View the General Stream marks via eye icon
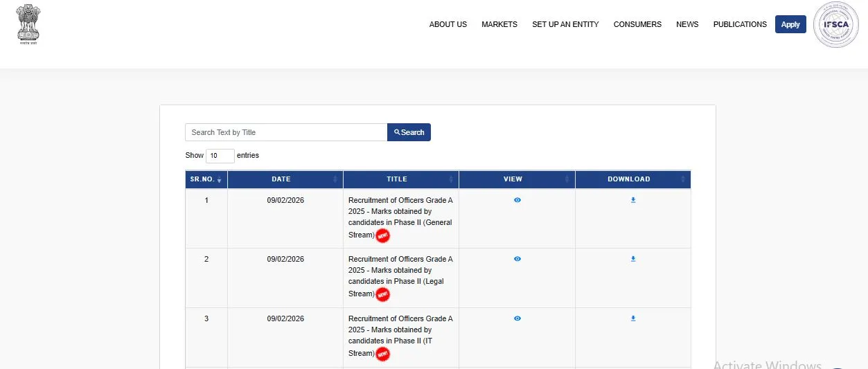Screen dimensions: 868x369 tap(517, 200)
